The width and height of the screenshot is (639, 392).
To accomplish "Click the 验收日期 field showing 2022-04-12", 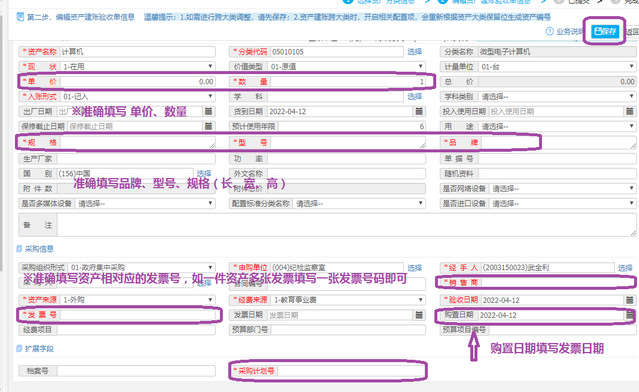I will coord(552,300).
